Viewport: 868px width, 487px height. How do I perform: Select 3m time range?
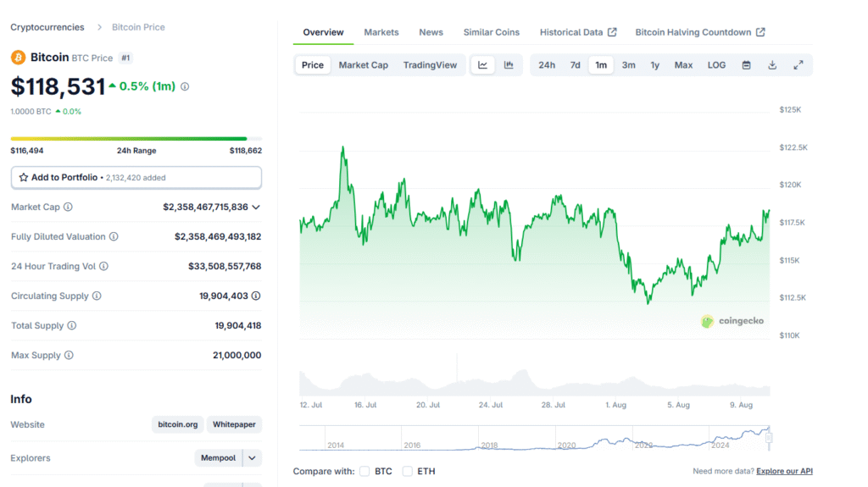pyautogui.click(x=628, y=65)
